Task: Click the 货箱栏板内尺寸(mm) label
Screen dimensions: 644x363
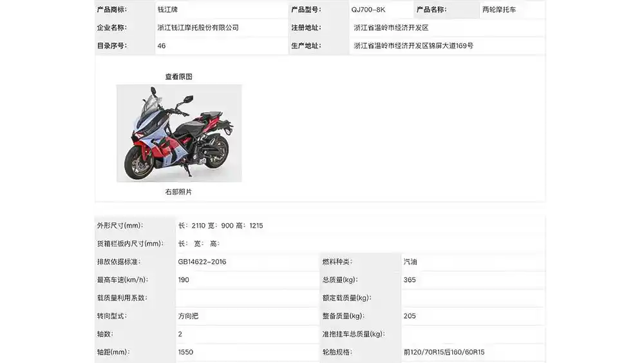Action: point(130,243)
